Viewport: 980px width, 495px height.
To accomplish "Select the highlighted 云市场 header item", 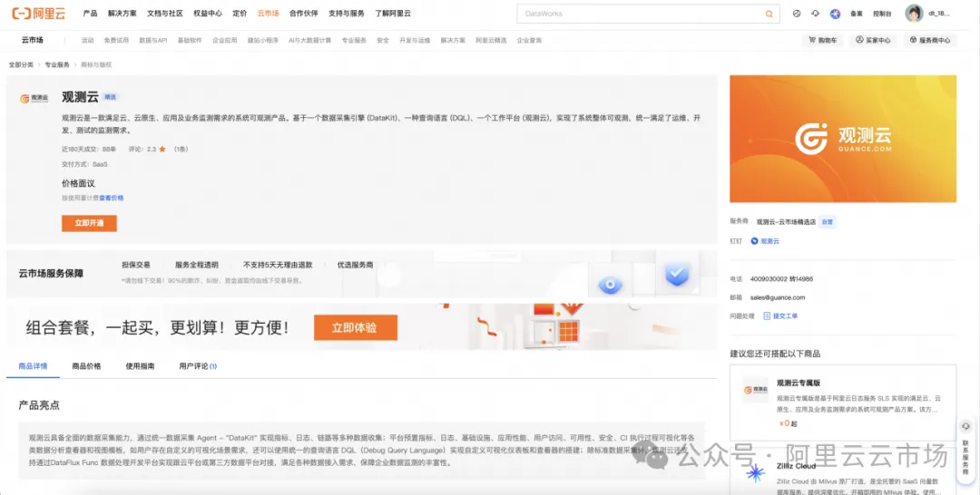I will 268,13.
